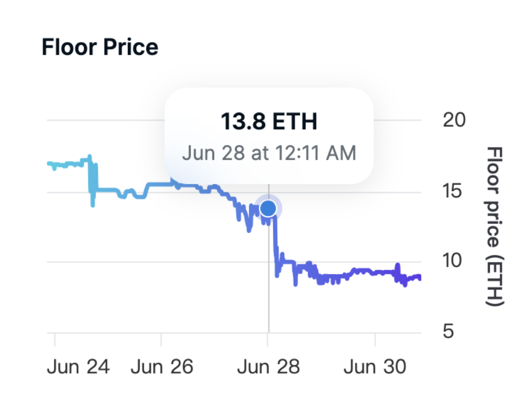This screenshot has height=409, width=532.
Task: Click the light-blue line start at the left edge
Action: coord(50,164)
